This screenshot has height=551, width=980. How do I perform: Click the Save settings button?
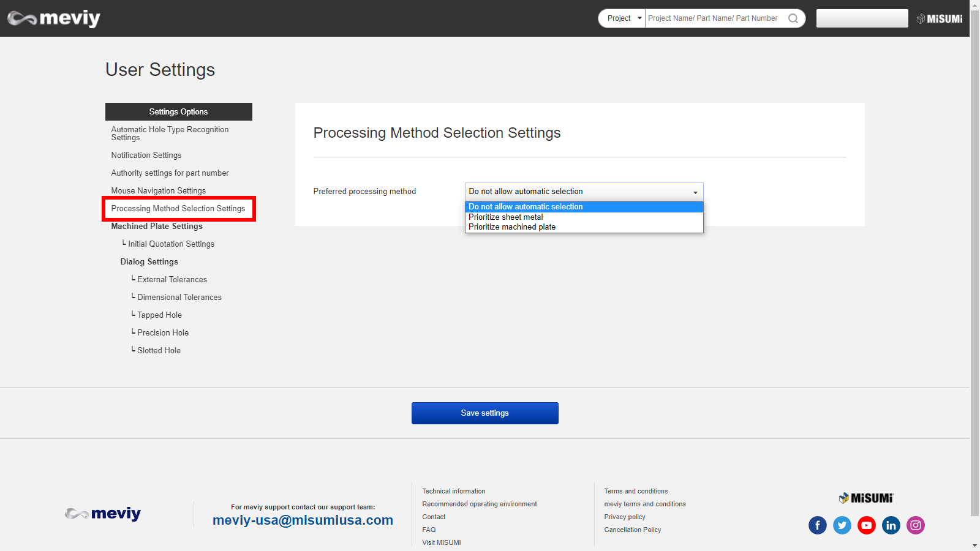pyautogui.click(x=485, y=413)
